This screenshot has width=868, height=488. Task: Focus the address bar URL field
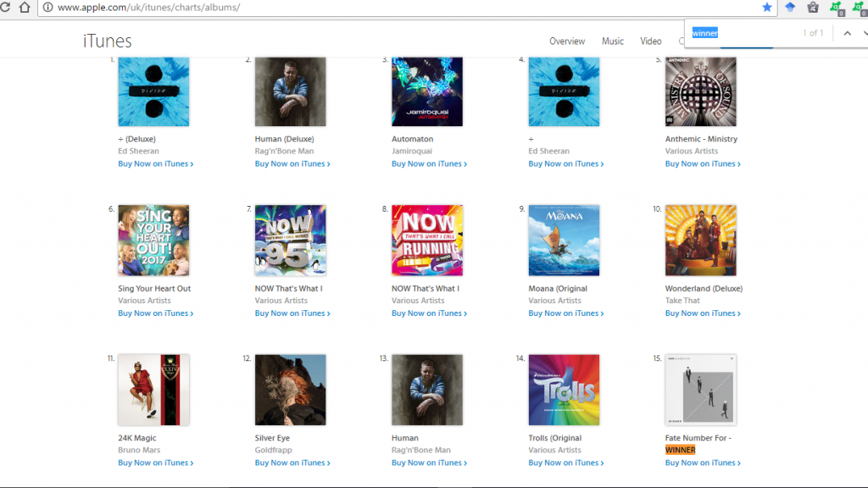407,7
